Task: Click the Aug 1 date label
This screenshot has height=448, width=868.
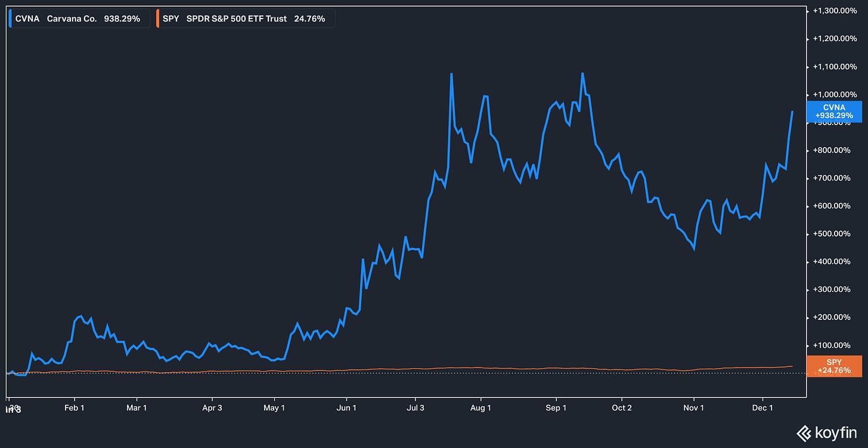Action: pyautogui.click(x=480, y=408)
